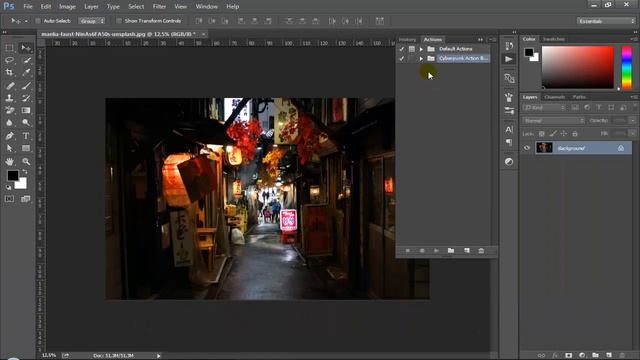Switch to the History tab
This screenshot has height=360, width=640.
(407, 40)
